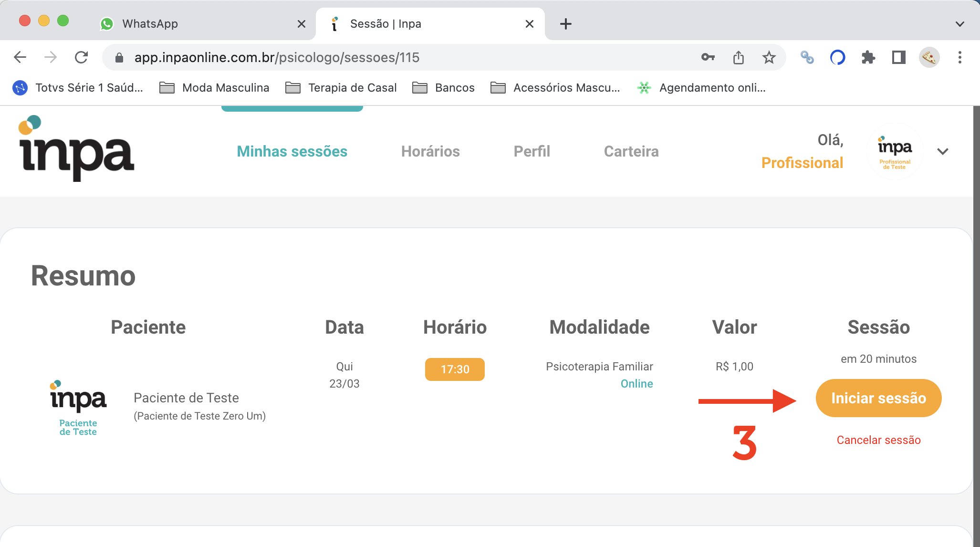Open the Extensions puzzle icon

point(868,57)
